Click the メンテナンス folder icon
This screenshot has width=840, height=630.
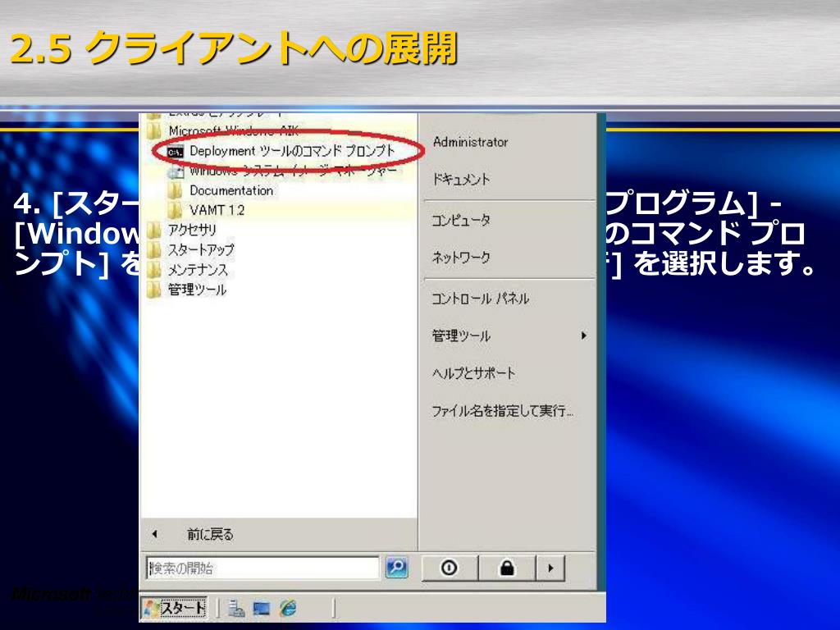pyautogui.click(x=154, y=270)
